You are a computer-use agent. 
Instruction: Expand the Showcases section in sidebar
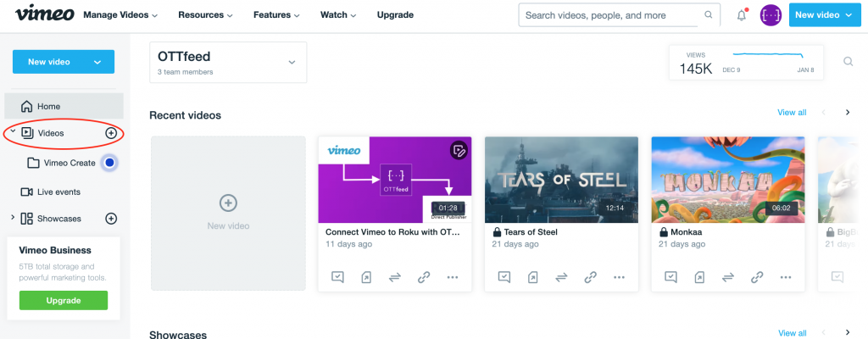[x=13, y=219]
